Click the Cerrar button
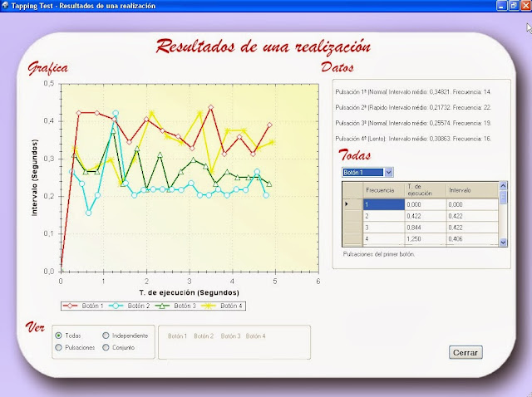532x397 pixels. pos(465,353)
